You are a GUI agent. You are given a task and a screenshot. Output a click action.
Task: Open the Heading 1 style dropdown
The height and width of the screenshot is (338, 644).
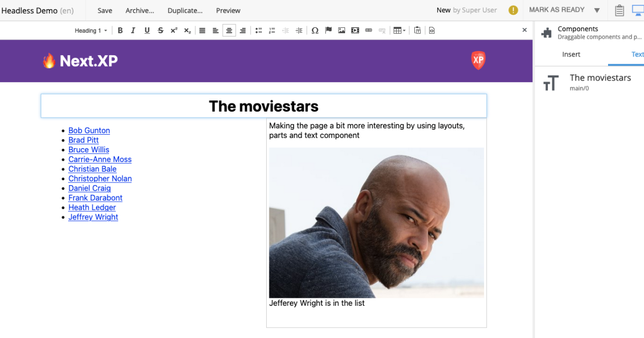[x=90, y=30]
